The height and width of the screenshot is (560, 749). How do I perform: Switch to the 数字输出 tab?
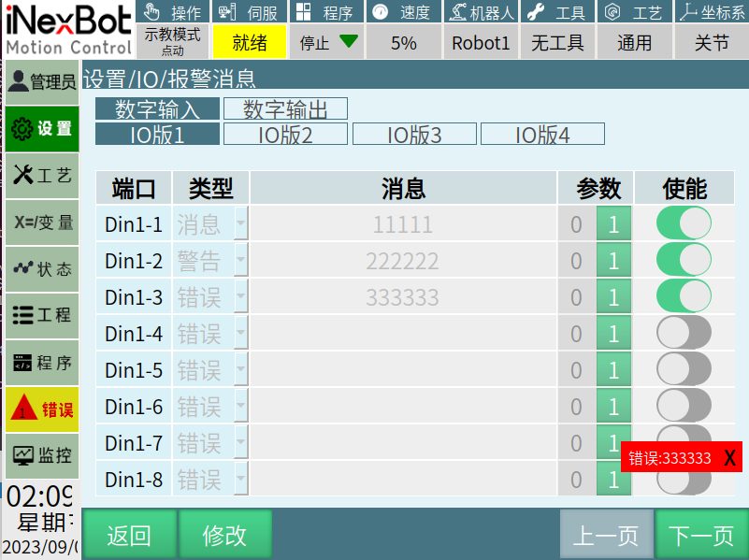click(x=284, y=109)
